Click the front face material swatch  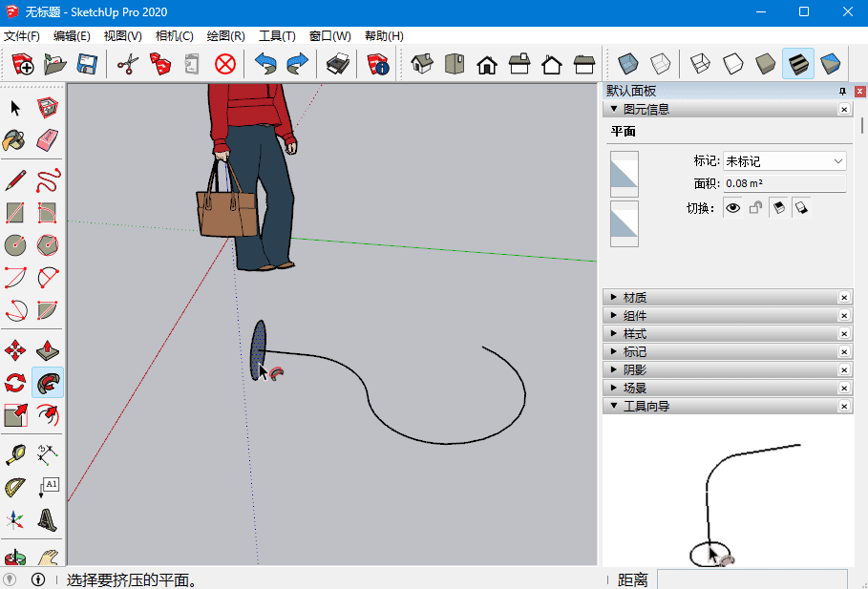[x=624, y=174]
